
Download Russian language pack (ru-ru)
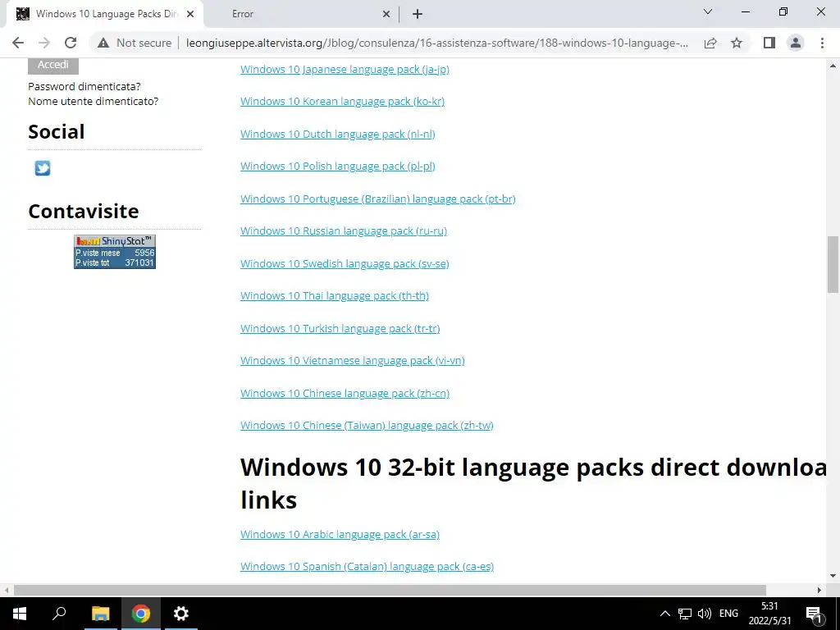click(344, 231)
